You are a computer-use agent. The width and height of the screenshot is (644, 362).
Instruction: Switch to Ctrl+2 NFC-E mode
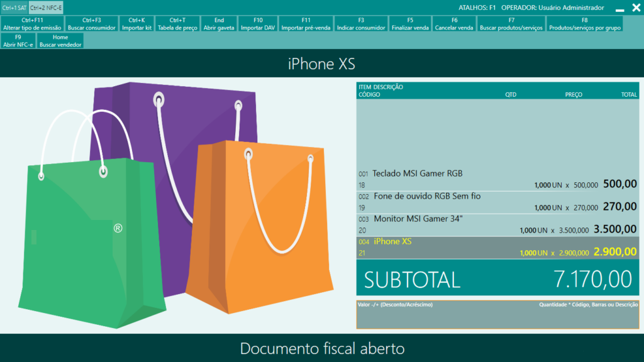(x=46, y=8)
